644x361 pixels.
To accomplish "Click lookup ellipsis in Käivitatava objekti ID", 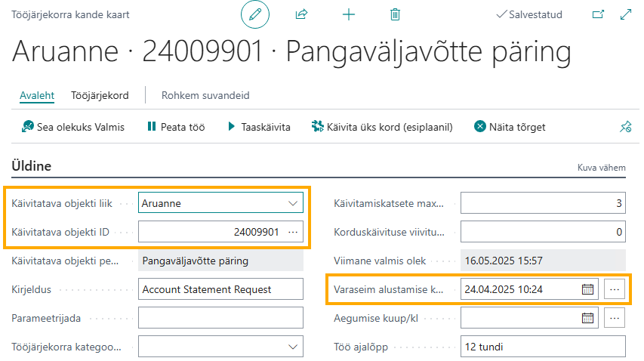I will click(x=293, y=232).
